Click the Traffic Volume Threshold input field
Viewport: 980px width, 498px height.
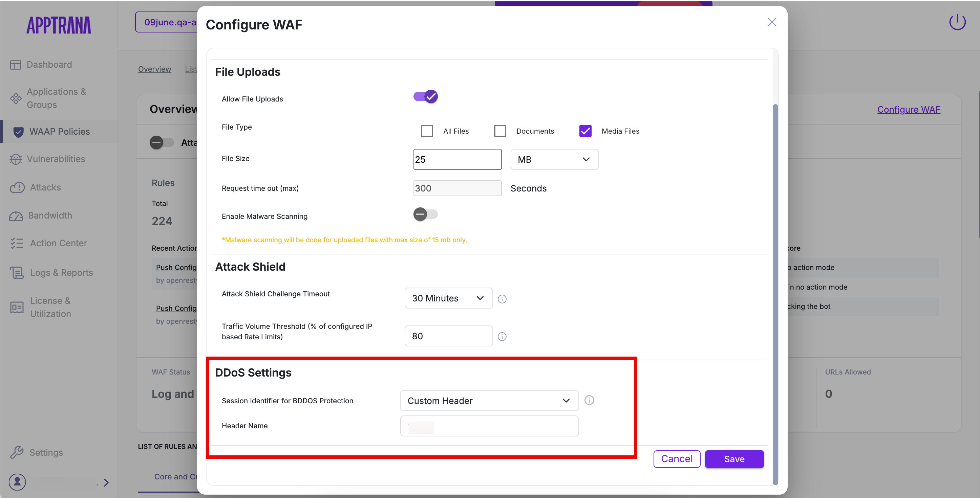448,336
